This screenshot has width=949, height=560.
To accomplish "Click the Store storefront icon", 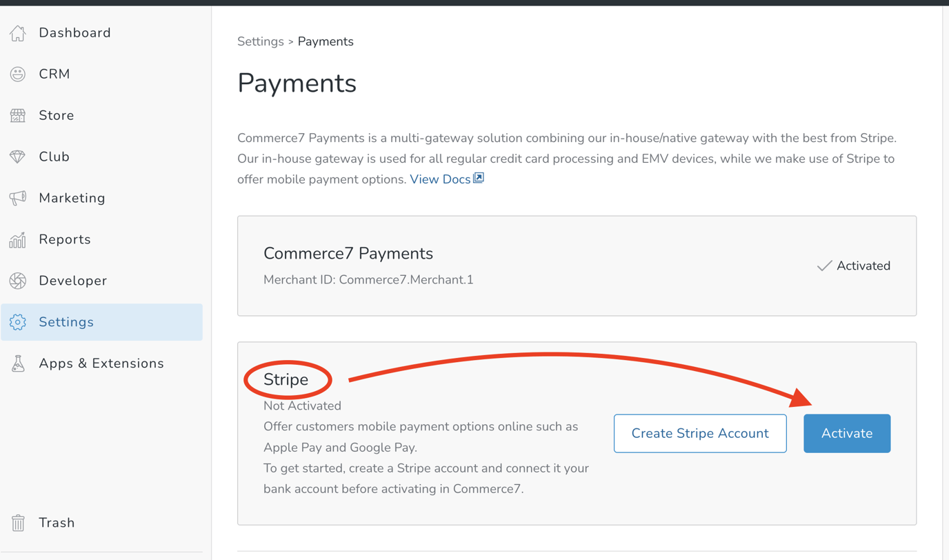I will (x=17, y=115).
